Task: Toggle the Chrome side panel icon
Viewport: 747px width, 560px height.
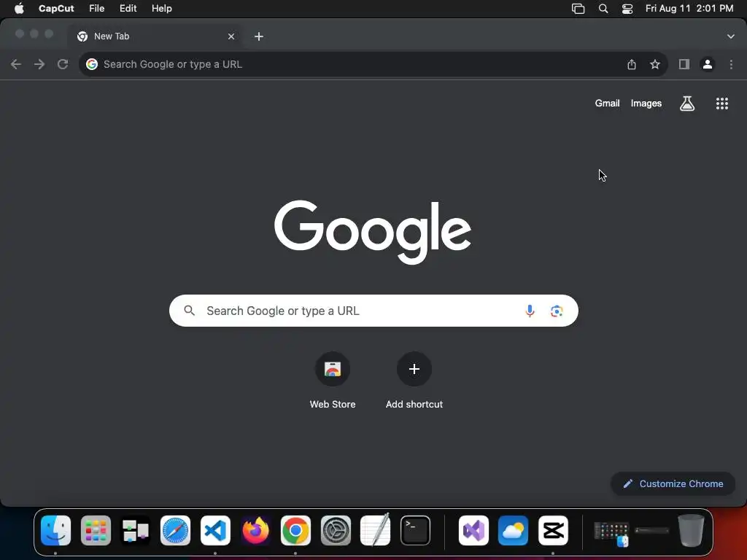Action: tap(684, 64)
